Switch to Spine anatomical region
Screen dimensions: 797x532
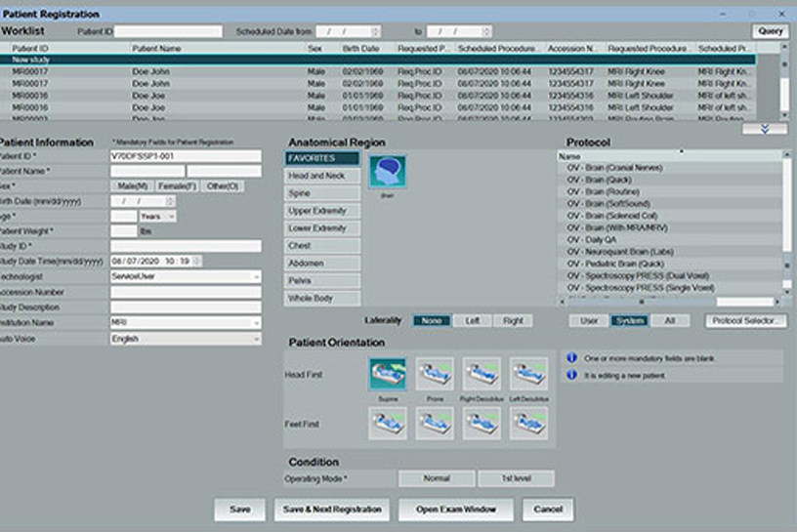coord(322,192)
